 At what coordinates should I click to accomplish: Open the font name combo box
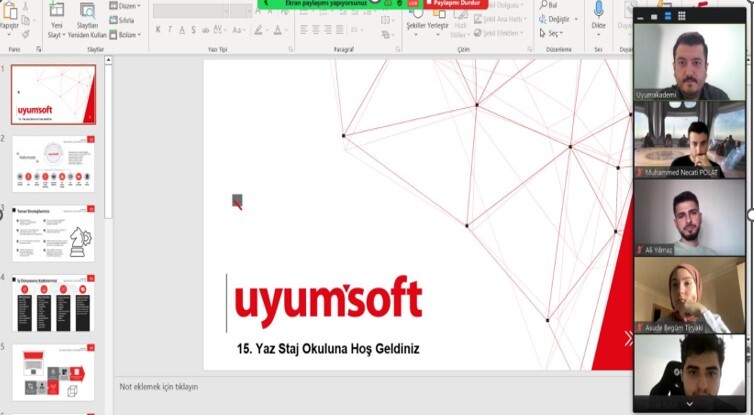click(x=191, y=11)
